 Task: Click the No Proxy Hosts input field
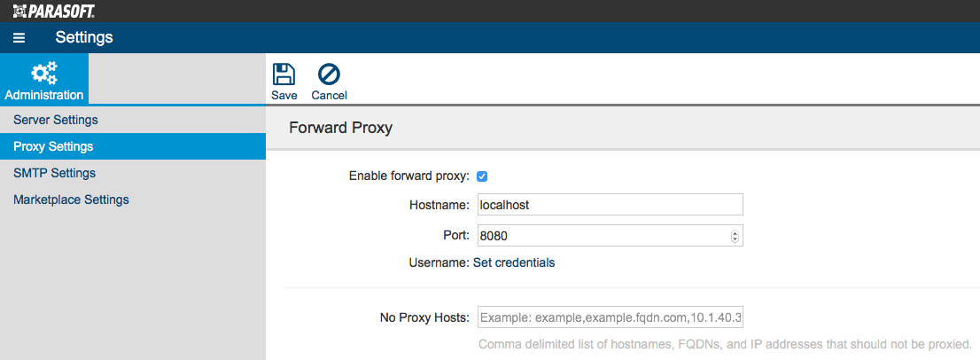[610, 318]
